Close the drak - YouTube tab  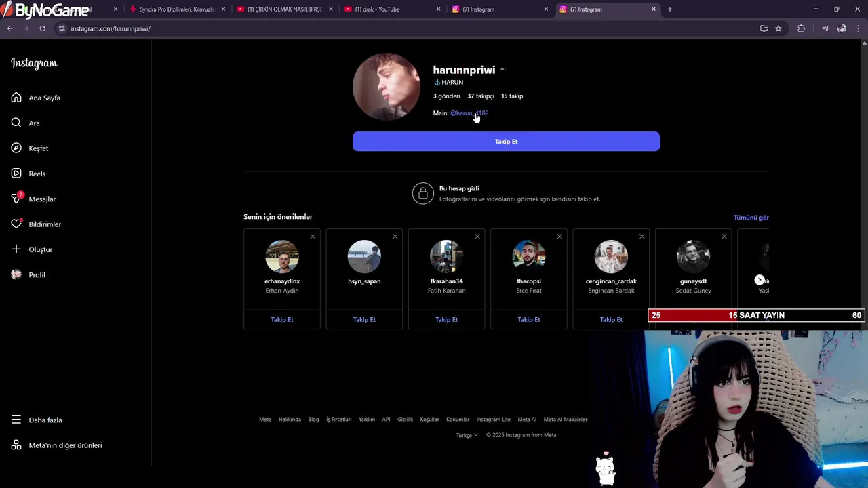point(438,9)
